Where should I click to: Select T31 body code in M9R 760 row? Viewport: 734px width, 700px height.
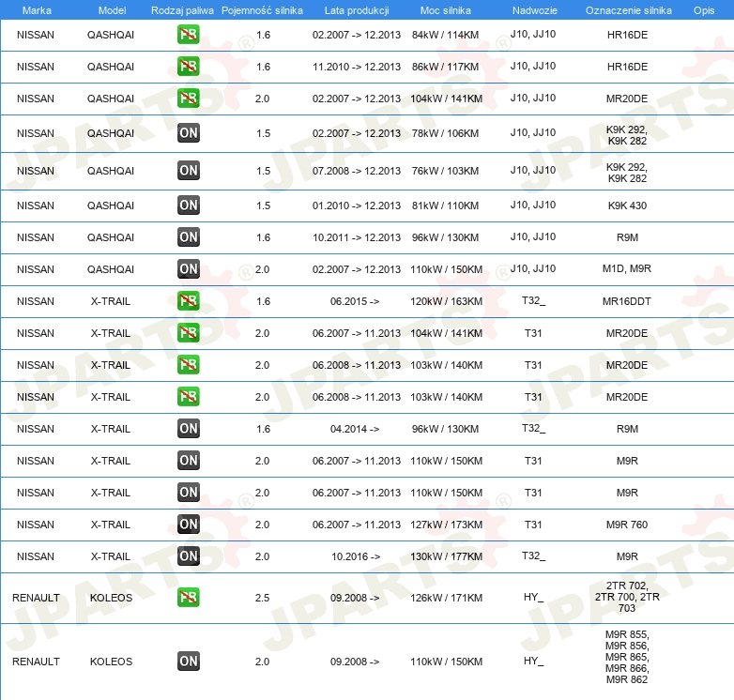pyautogui.click(x=533, y=525)
